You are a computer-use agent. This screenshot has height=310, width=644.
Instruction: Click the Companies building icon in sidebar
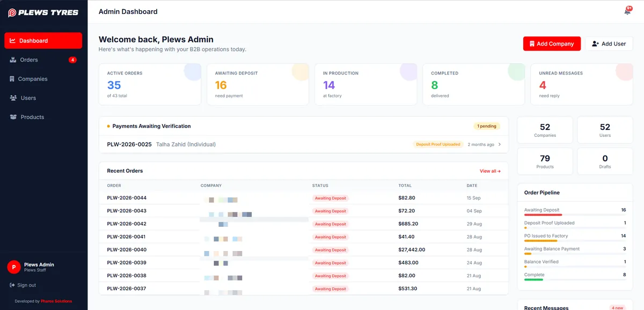coord(12,79)
